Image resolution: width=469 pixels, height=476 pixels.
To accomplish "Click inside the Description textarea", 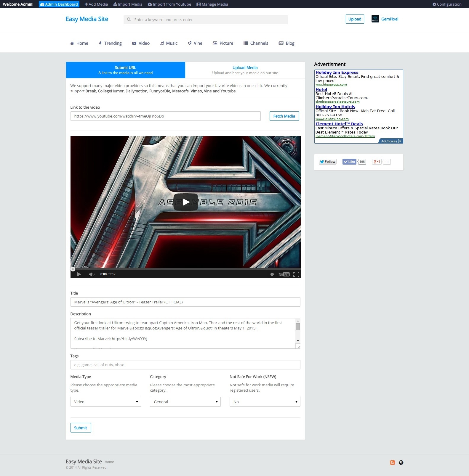I will (183, 333).
